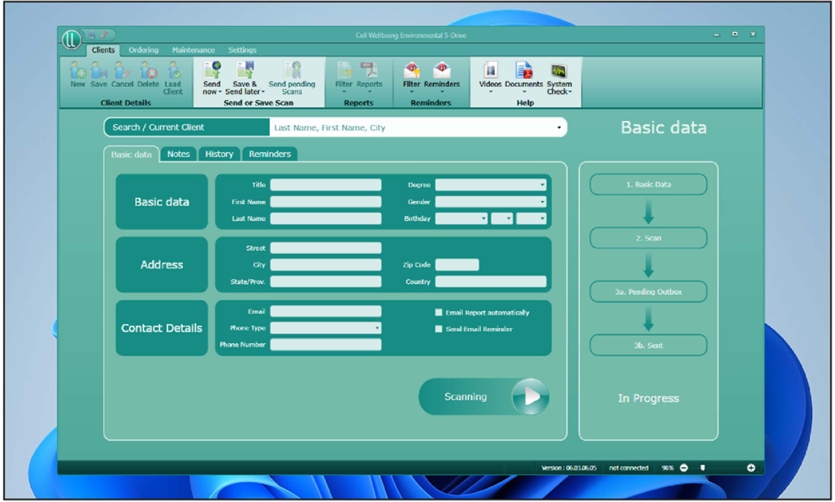Click the zoom-in plus in the status bar
The width and height of the screenshot is (835, 502).
(751, 468)
